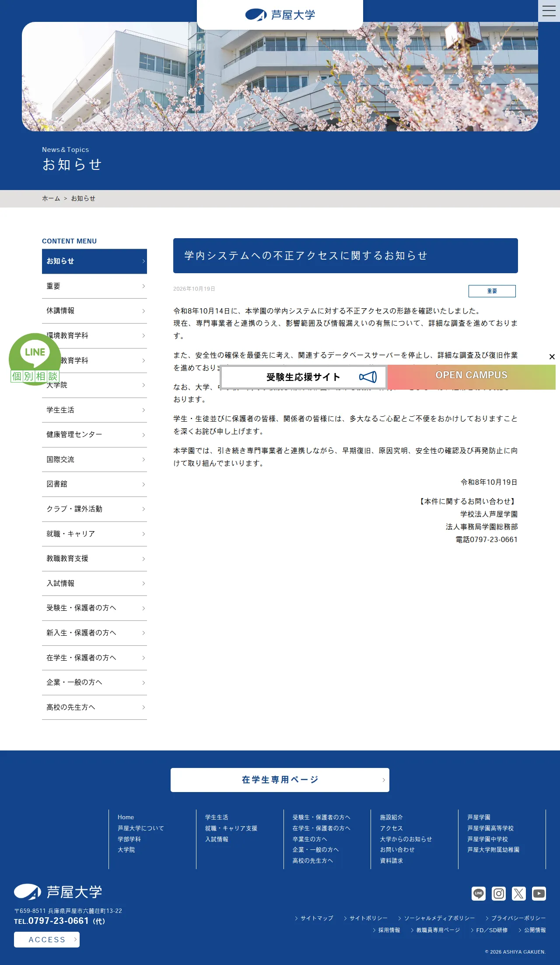Click the chevron beside 入試情報
The width and height of the screenshot is (560, 965).
point(143,584)
